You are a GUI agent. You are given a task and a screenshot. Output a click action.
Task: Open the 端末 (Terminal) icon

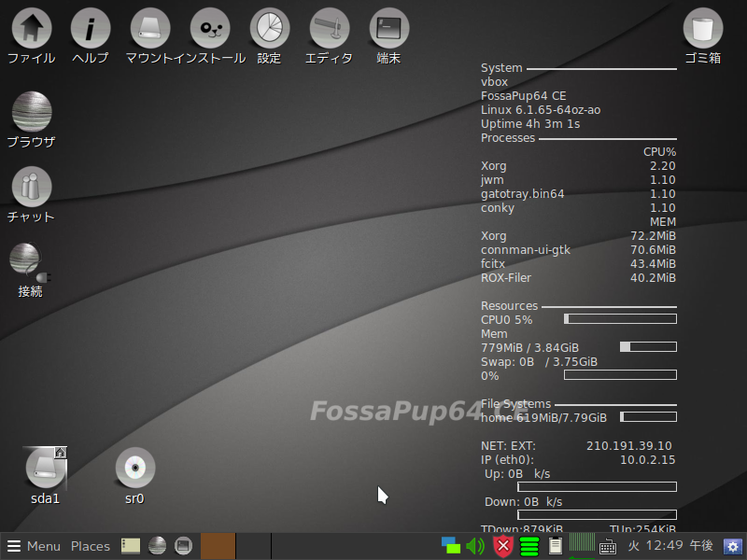click(x=389, y=28)
